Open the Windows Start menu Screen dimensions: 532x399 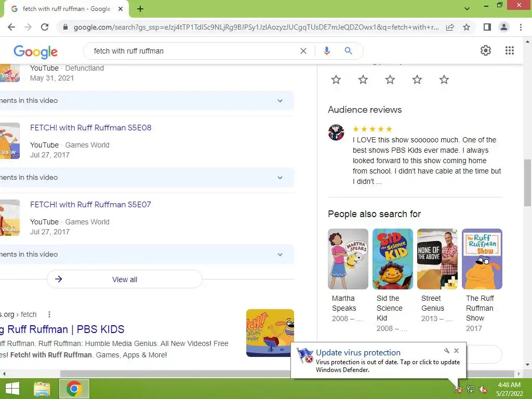pos(12,389)
